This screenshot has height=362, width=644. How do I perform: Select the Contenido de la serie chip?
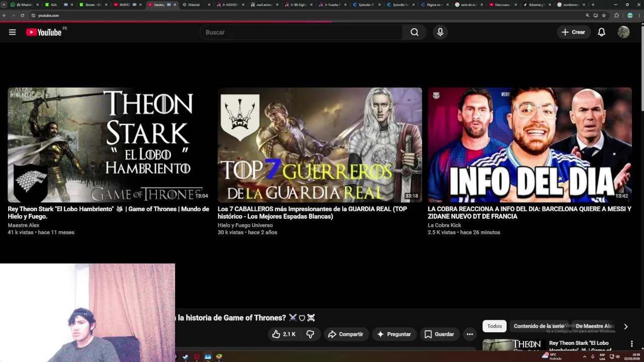539,326
